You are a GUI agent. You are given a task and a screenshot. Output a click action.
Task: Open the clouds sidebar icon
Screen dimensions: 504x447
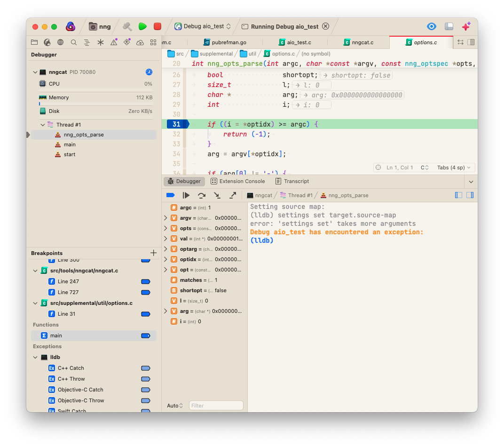140,42
